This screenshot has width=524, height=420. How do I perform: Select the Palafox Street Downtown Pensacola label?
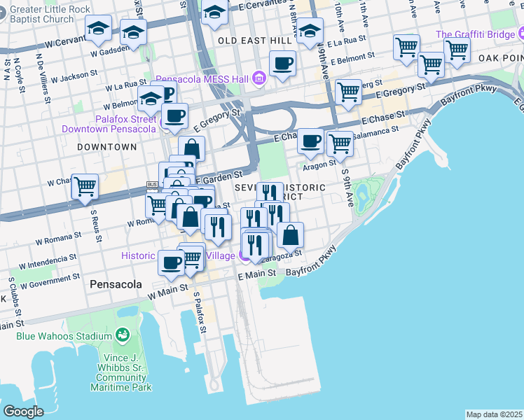[109, 124]
